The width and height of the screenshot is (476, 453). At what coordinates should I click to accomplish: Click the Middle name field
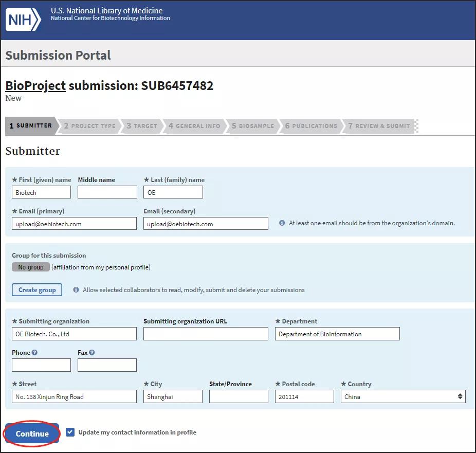pos(107,192)
